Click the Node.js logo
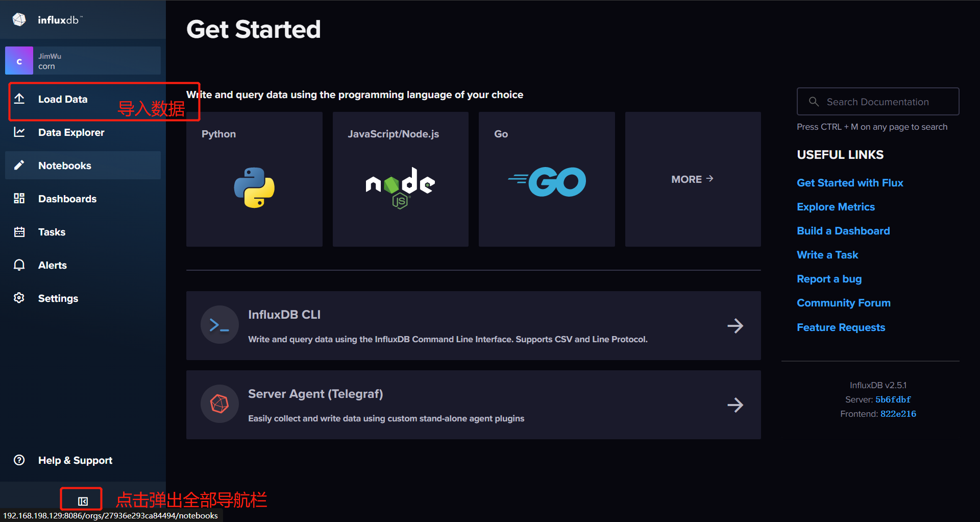 (x=400, y=188)
